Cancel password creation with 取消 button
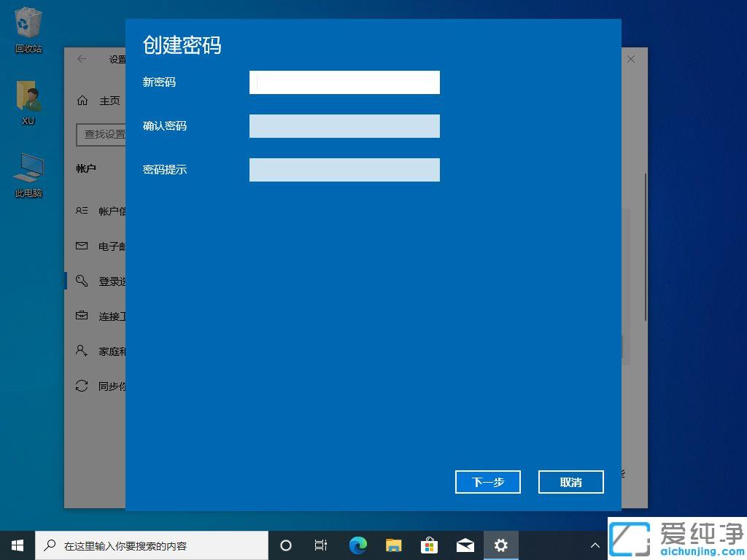This screenshot has height=560, width=747. (570, 482)
